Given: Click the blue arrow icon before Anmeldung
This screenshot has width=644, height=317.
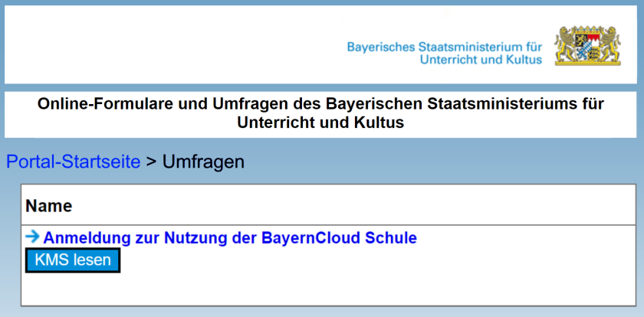Looking at the screenshot, I should click(x=32, y=237).
